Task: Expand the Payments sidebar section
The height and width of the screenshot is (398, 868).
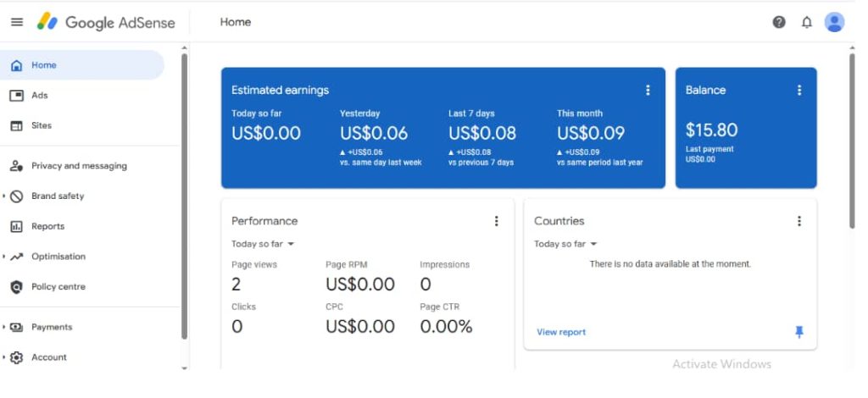Action: [5, 327]
